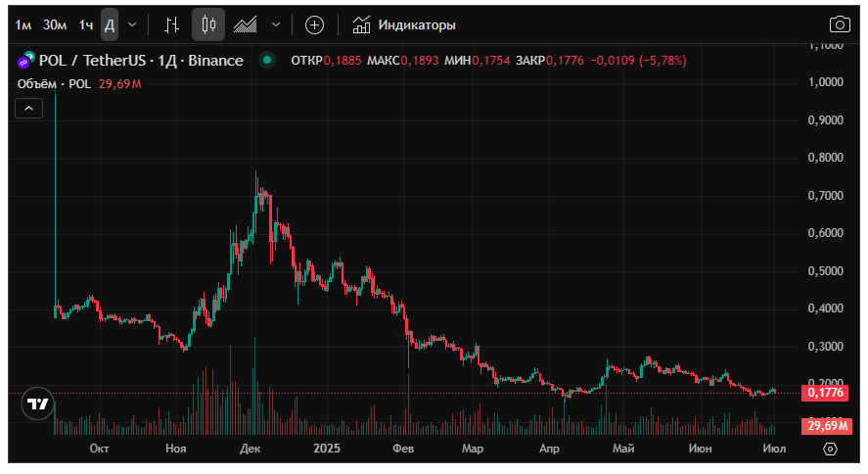Click the volume label 29,69 M on axis
868x474 pixels.
[827, 426]
